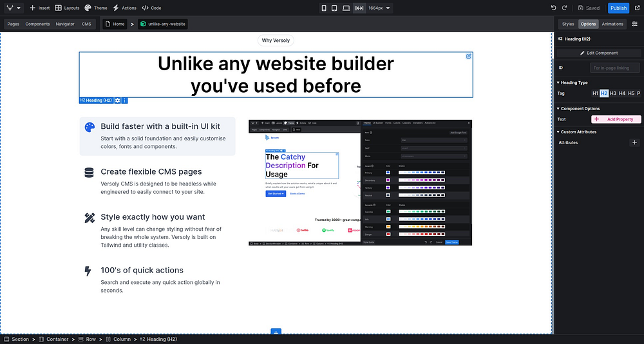Open the Components tab

(x=37, y=24)
